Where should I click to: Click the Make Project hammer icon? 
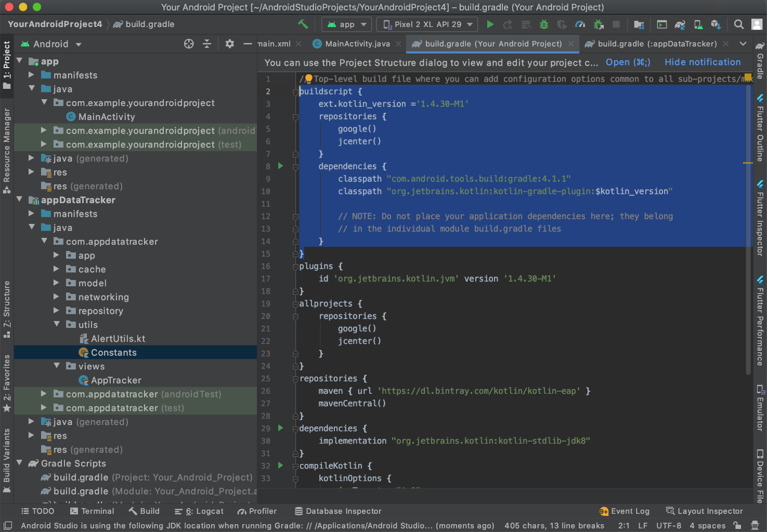(x=303, y=24)
